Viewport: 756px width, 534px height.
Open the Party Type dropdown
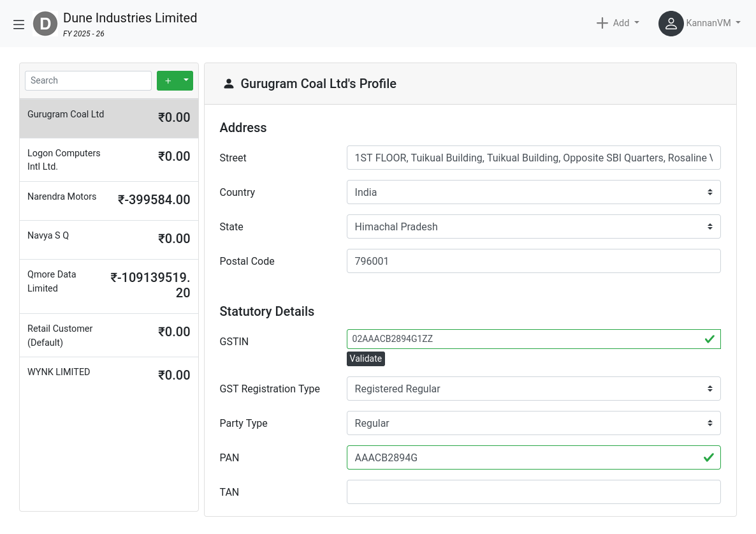pos(534,423)
